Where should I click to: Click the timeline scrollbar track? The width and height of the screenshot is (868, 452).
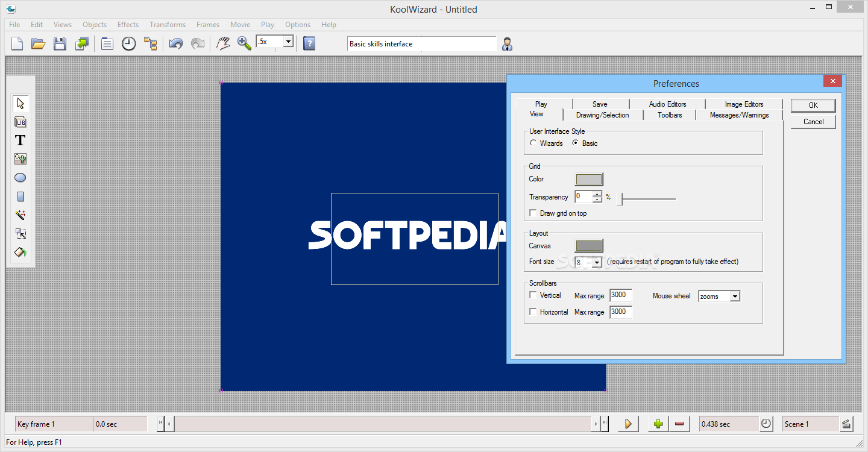[x=383, y=424]
